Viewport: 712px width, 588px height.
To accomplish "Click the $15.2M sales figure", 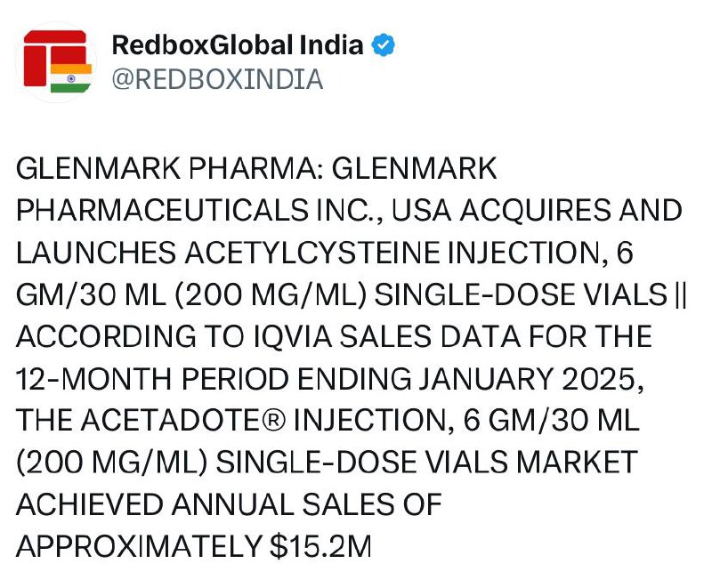I will click(x=320, y=546).
